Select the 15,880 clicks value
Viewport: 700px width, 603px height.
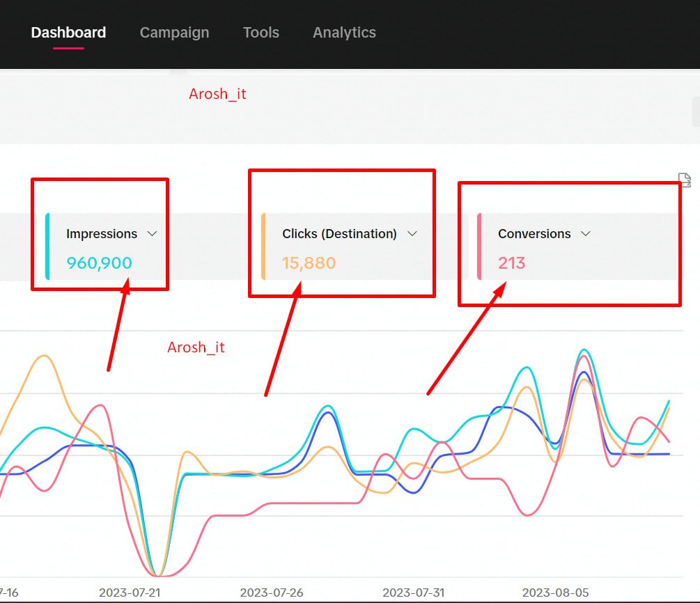(309, 263)
